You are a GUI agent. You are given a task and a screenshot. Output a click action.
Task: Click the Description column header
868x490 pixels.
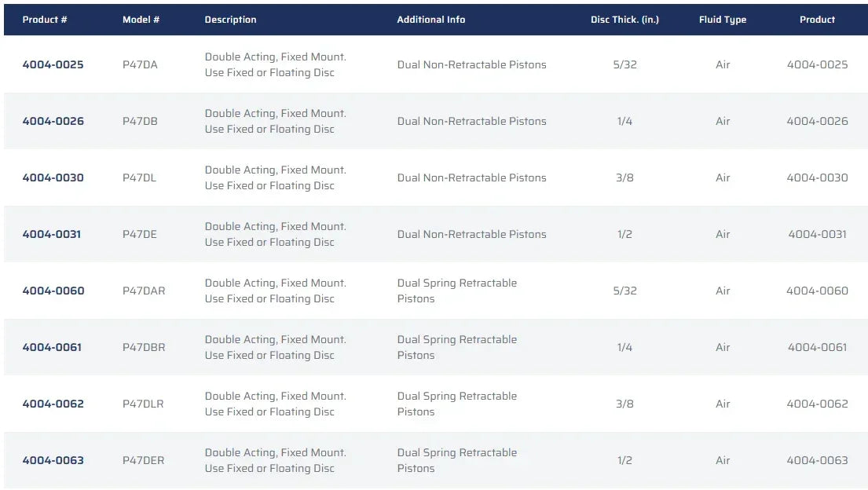230,20
